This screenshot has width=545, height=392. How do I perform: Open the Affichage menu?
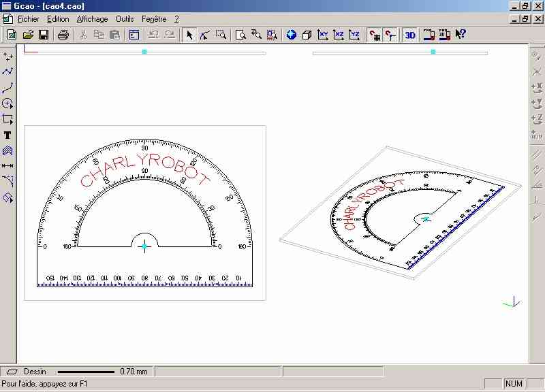(92, 19)
